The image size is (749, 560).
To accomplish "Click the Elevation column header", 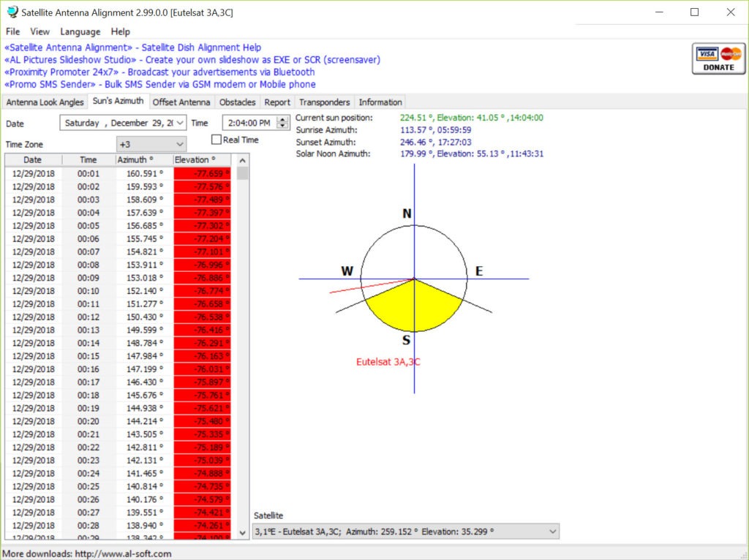I will point(196,159).
